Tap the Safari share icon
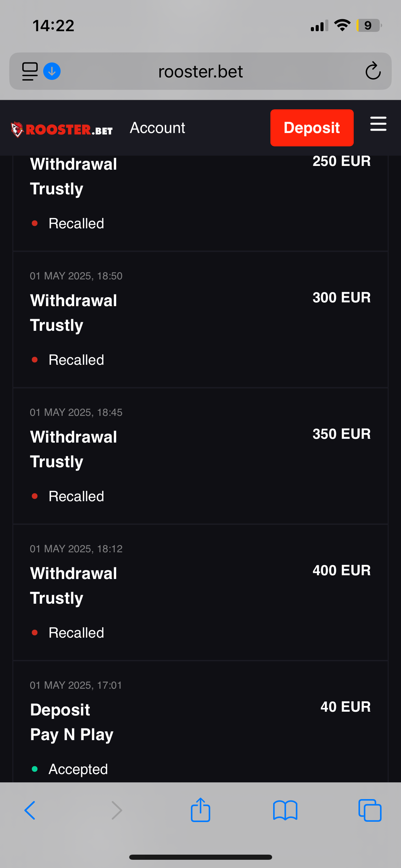 200,810
